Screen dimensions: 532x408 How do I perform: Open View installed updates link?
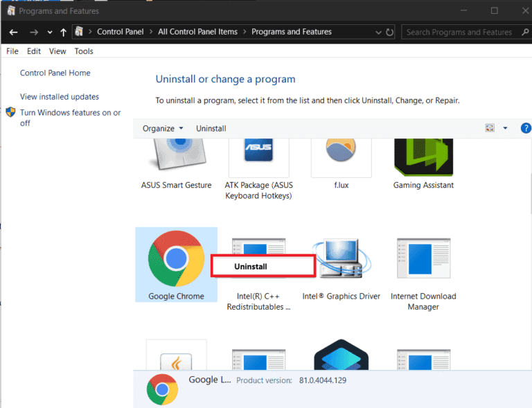[60, 97]
